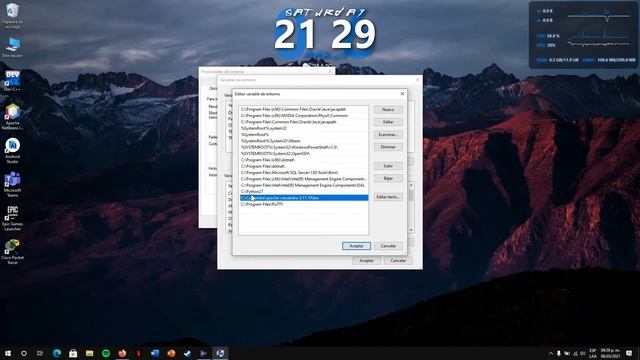Viewport: 640px width, 360px height.
Task: Select the Intel Management Engine Components DAL entry
Action: (x=304, y=185)
